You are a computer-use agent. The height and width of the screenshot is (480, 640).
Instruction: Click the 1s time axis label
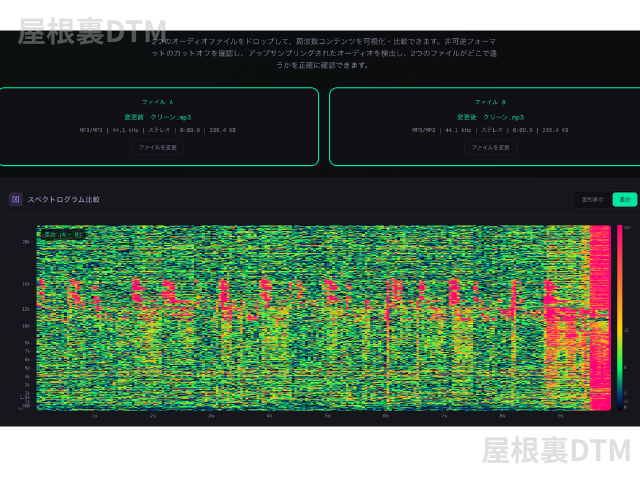[x=94, y=416]
